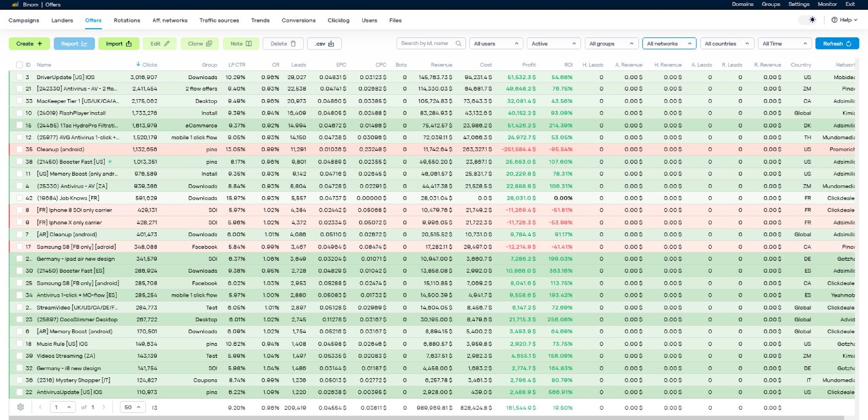This screenshot has height=420, width=868.
Task: Open the All countries dropdown
Action: (x=727, y=44)
